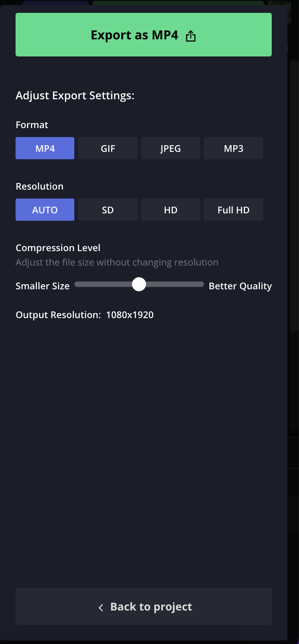Image resolution: width=299 pixels, height=644 pixels.
Task: Switch resolution to Full HD
Action: (x=234, y=210)
